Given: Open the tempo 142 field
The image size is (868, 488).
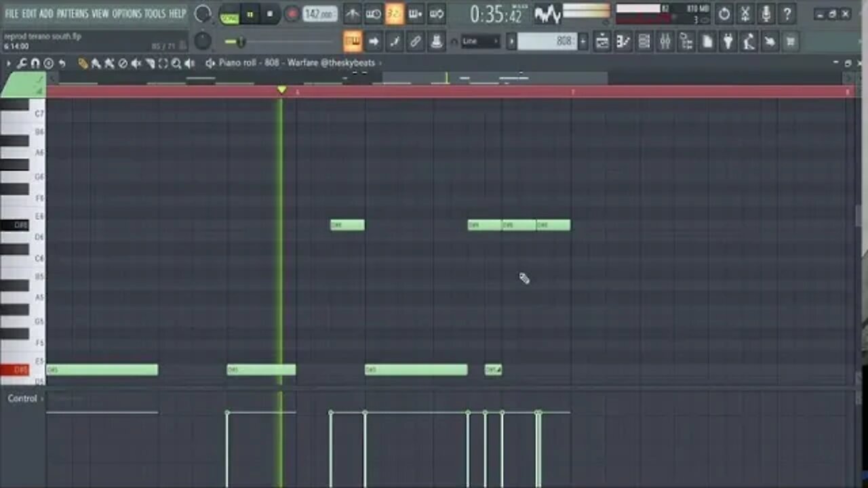Looking at the screenshot, I should tap(319, 14).
